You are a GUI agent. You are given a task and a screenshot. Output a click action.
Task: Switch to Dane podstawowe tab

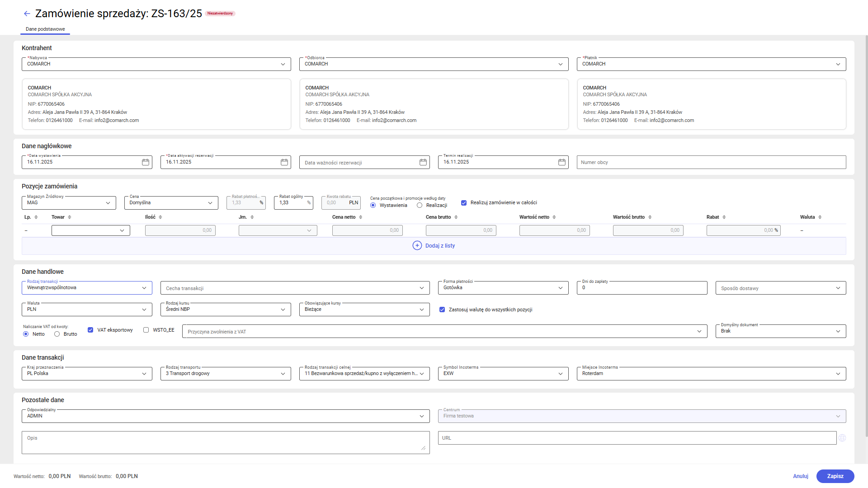tap(45, 29)
